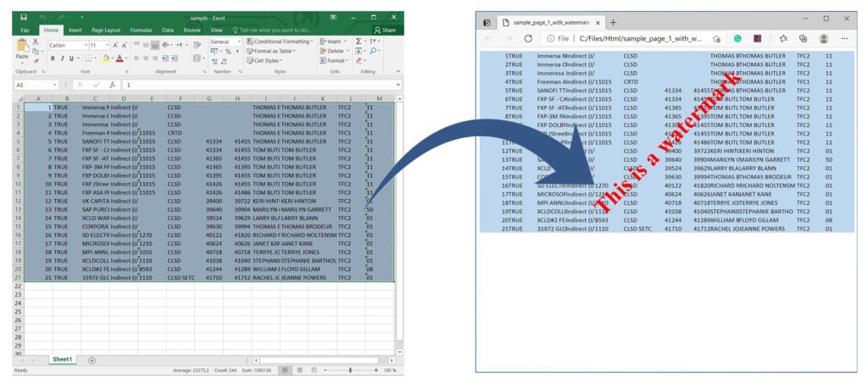The height and width of the screenshot is (387, 868).
Task: Click the AutoSum sigma icon
Action: 359,41
